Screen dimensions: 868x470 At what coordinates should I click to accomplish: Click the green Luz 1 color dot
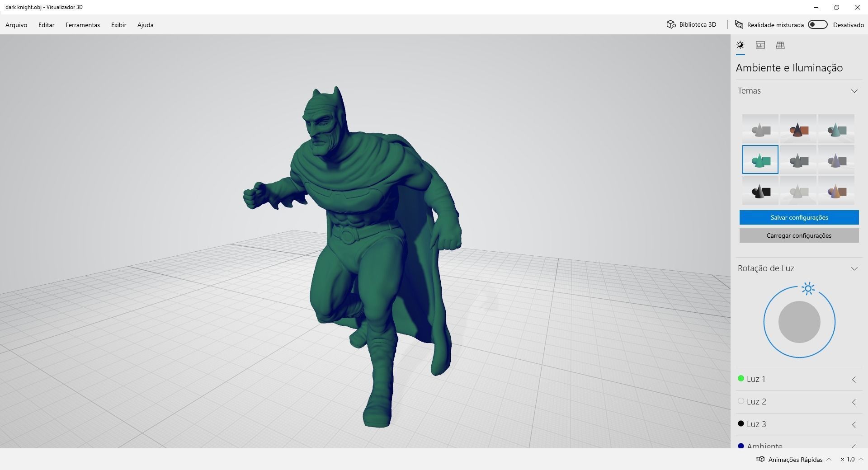(741, 379)
